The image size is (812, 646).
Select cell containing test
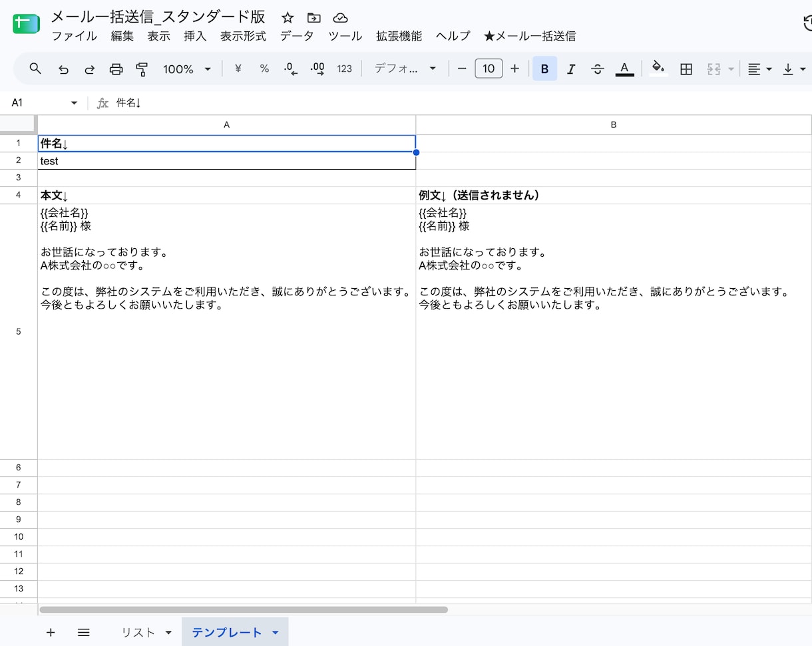click(x=226, y=161)
